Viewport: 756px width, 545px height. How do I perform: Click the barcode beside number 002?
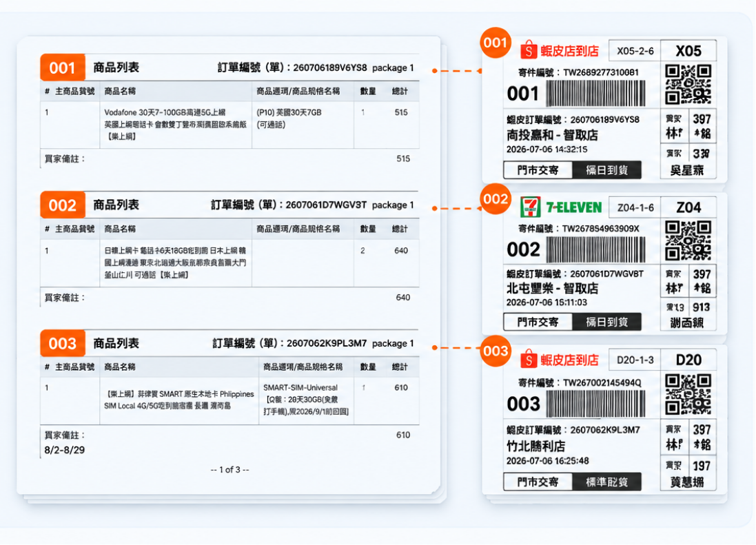click(x=595, y=249)
